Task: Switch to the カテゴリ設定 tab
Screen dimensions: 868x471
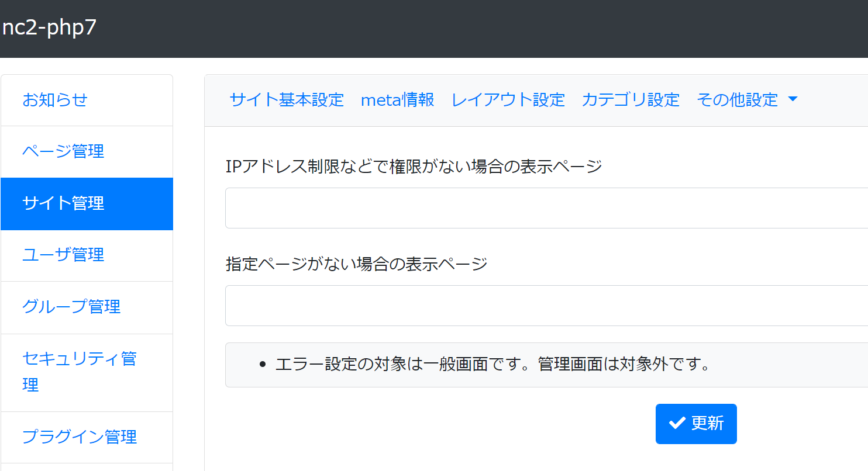Action: click(631, 100)
